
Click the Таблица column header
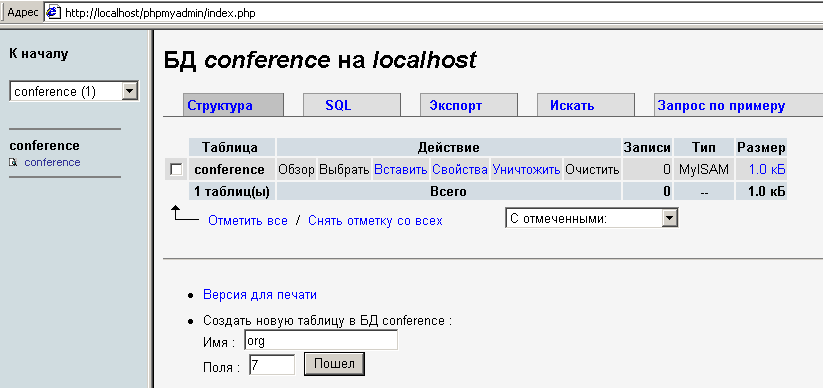click(x=231, y=147)
